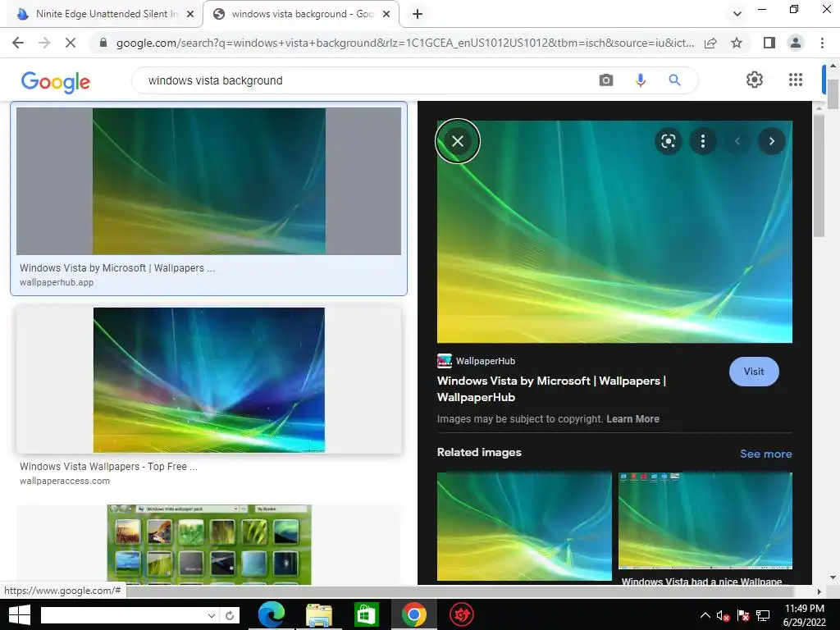Open the three-dot options on preview image
The width and height of the screenshot is (840, 630).
703,141
